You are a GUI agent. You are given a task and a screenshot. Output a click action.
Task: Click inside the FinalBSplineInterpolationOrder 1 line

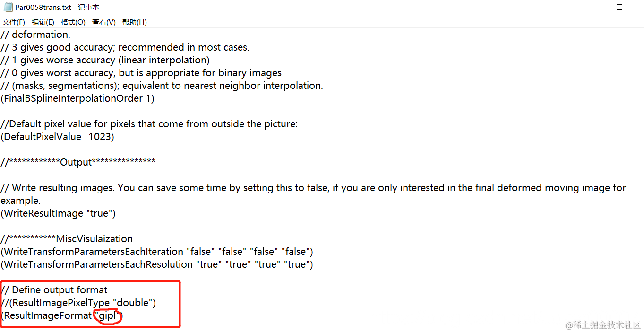click(77, 98)
